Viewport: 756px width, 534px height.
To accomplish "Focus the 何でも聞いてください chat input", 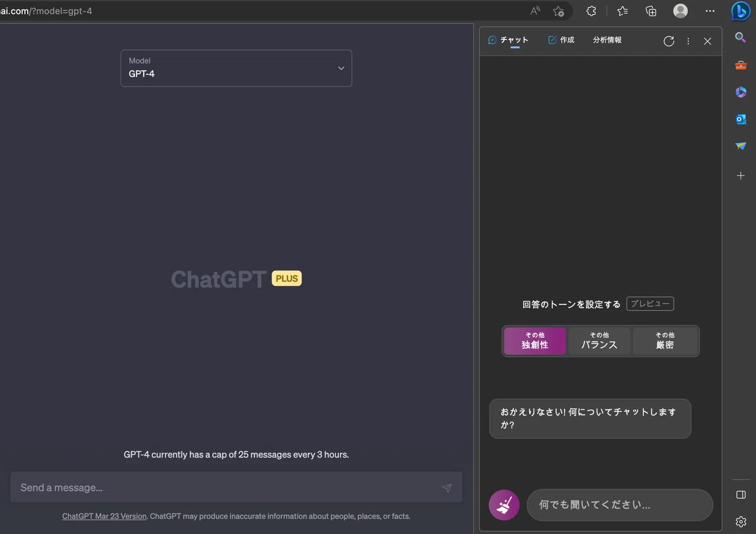I will click(x=620, y=505).
